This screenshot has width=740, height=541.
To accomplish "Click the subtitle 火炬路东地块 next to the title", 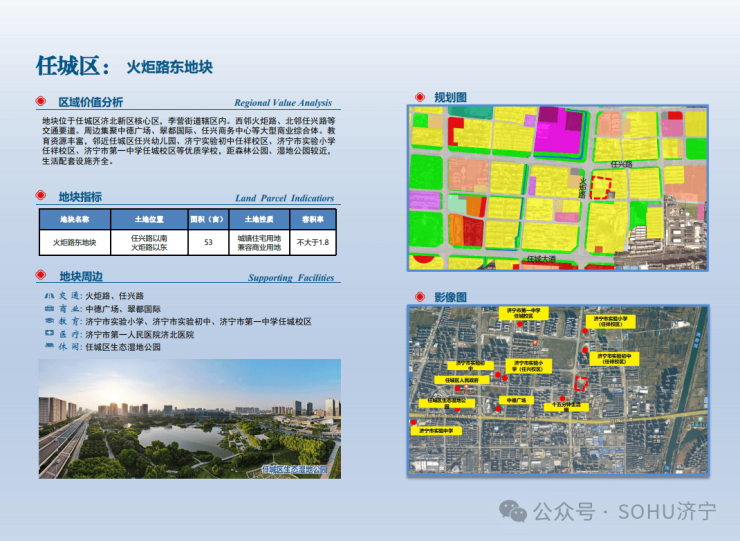I will 169,68.
